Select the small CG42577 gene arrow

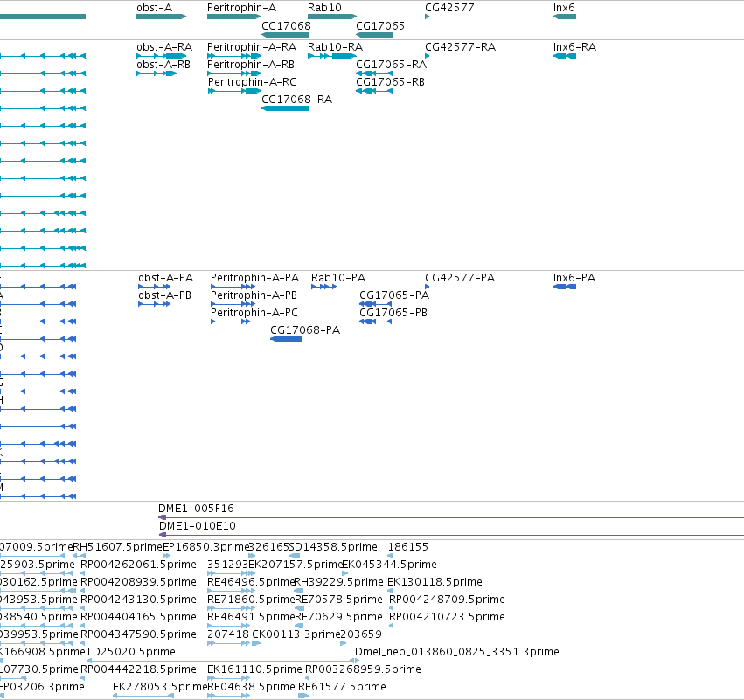click(x=427, y=17)
